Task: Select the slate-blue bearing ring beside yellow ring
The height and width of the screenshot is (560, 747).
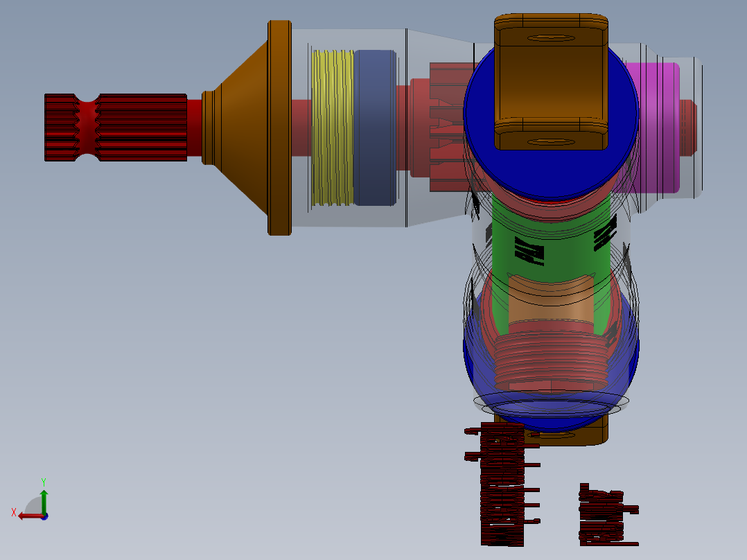Action: 375,128
